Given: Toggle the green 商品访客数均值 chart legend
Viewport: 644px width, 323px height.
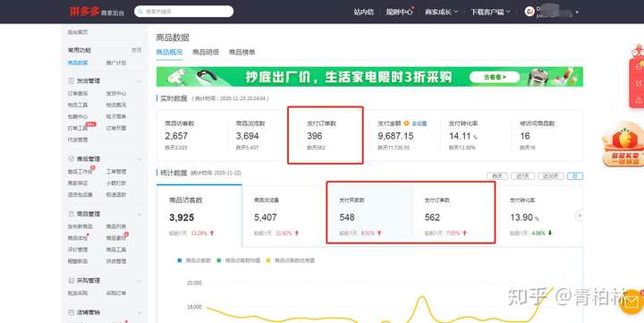Looking at the screenshot, I should pos(238,260).
